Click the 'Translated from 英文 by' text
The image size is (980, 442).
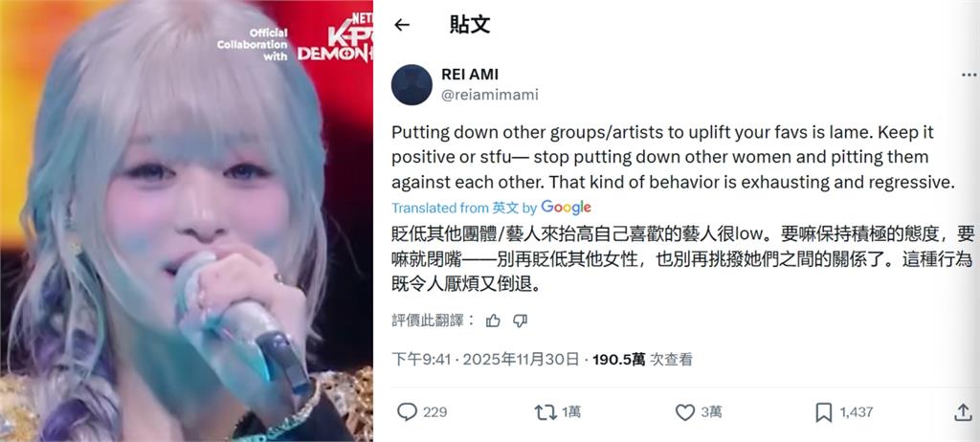coord(464,208)
